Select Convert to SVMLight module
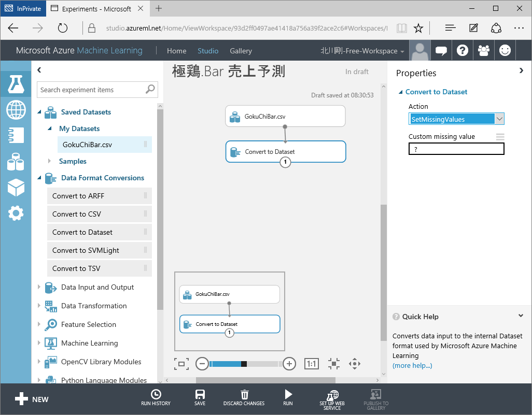Image resolution: width=532 pixels, height=415 pixels. [x=100, y=250]
